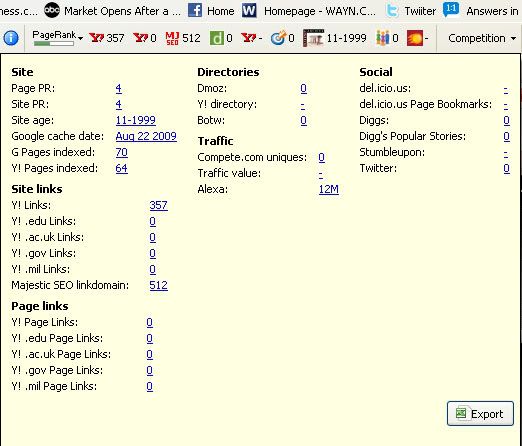Click Y! .mil Links value 0
522x446 pixels.
[x=152, y=269]
